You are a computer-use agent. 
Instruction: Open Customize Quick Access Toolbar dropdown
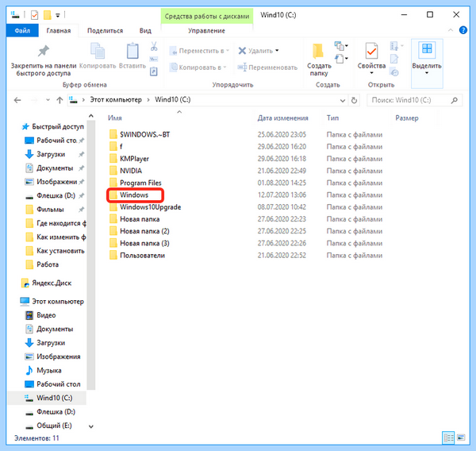tap(58, 15)
